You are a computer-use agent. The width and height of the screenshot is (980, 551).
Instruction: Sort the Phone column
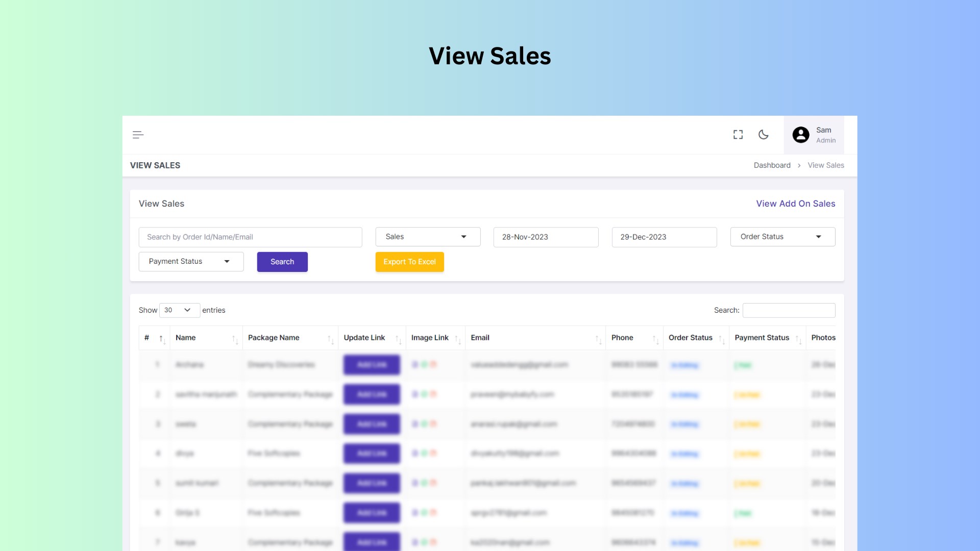(x=655, y=338)
